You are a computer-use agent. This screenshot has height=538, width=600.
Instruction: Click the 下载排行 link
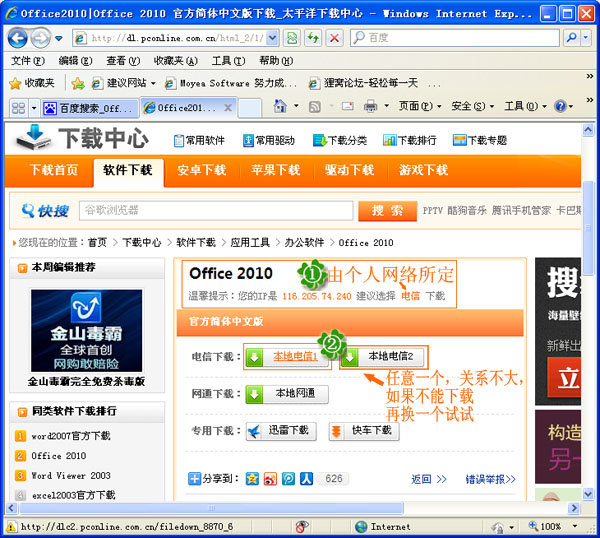(x=409, y=140)
